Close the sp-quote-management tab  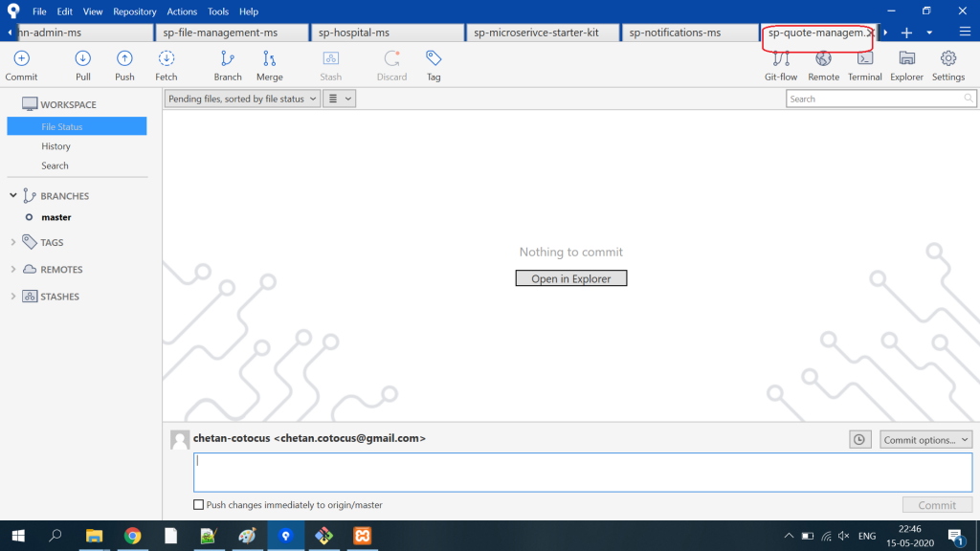point(869,33)
